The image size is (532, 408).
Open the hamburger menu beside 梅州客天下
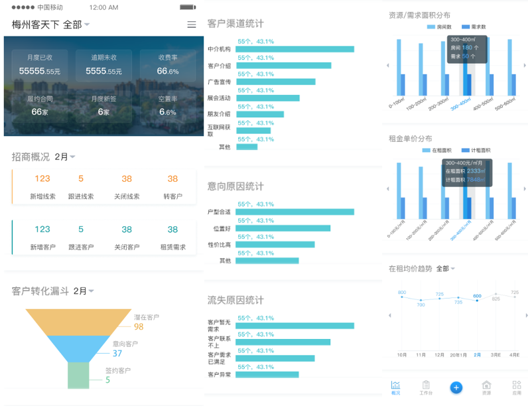coord(192,25)
